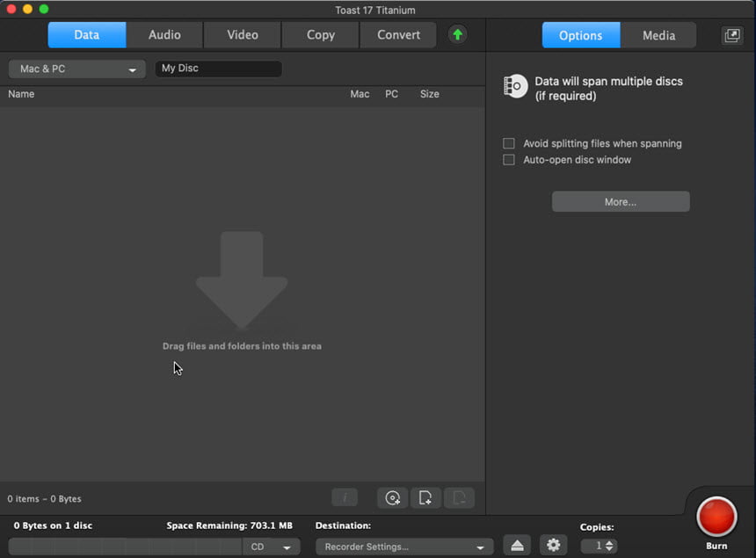Switch to the Convert tab
This screenshot has width=756, height=558.
398,34
